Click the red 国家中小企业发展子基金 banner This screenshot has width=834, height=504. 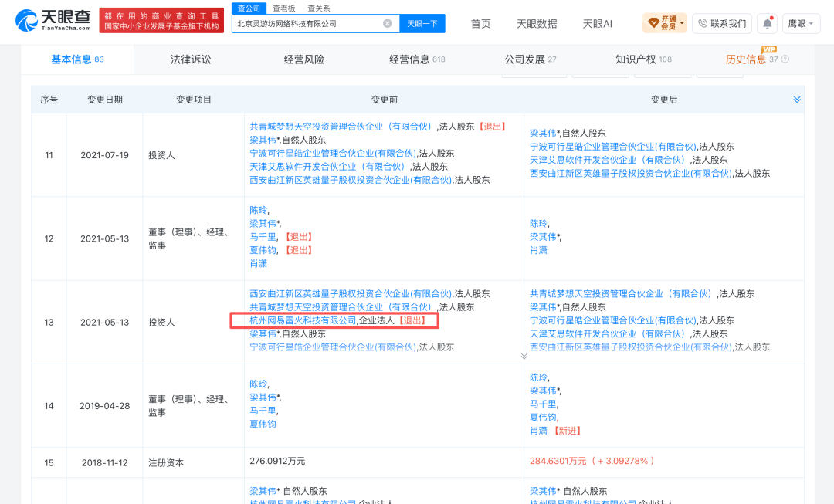[161, 22]
